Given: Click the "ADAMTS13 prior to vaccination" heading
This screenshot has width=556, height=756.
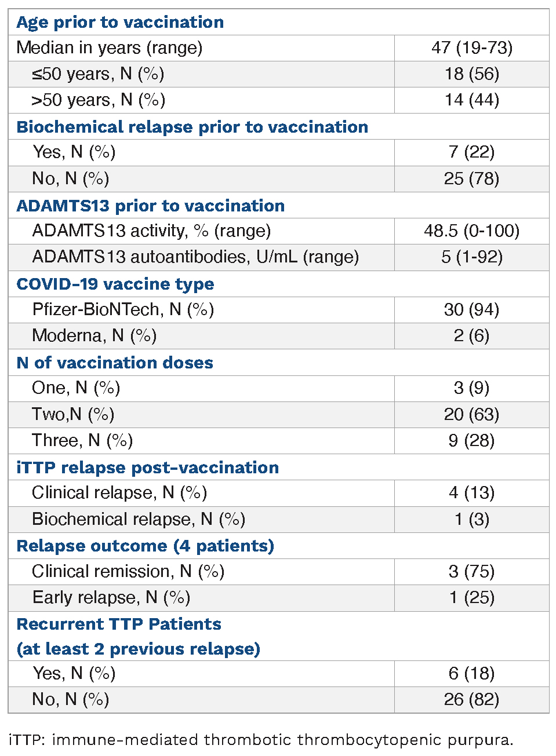Looking at the screenshot, I should (150, 206).
